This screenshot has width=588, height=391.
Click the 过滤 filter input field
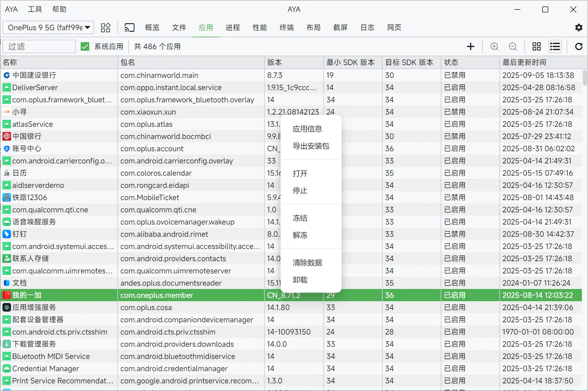(39, 46)
